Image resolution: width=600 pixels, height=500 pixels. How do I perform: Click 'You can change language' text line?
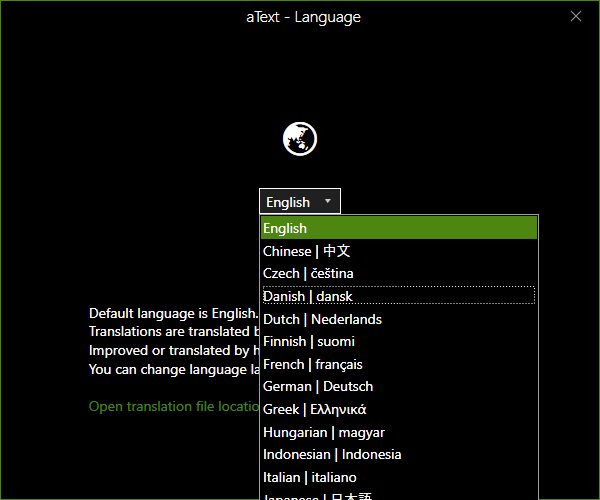pos(174,370)
